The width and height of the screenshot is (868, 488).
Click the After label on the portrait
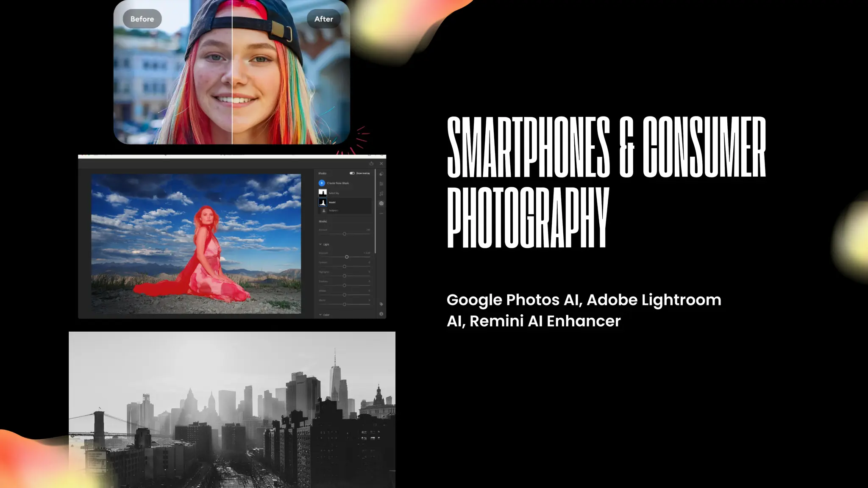click(x=323, y=19)
